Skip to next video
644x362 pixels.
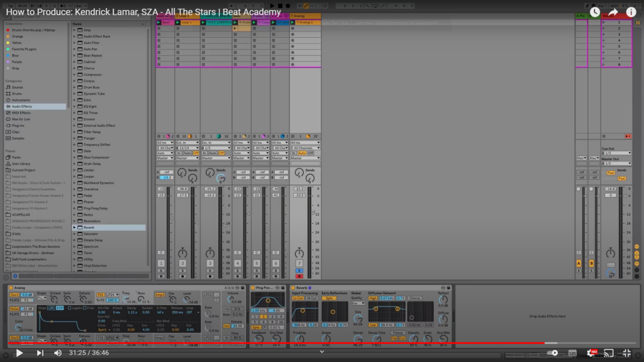click(x=40, y=353)
